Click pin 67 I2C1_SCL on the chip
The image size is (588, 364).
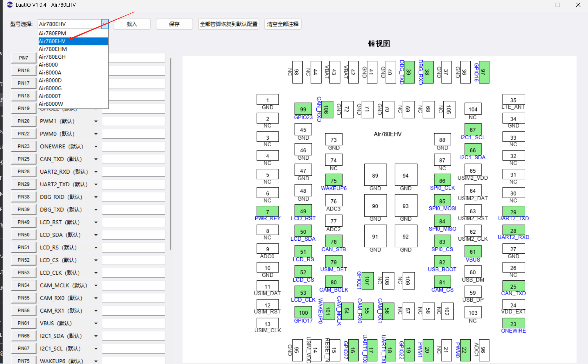click(x=473, y=129)
